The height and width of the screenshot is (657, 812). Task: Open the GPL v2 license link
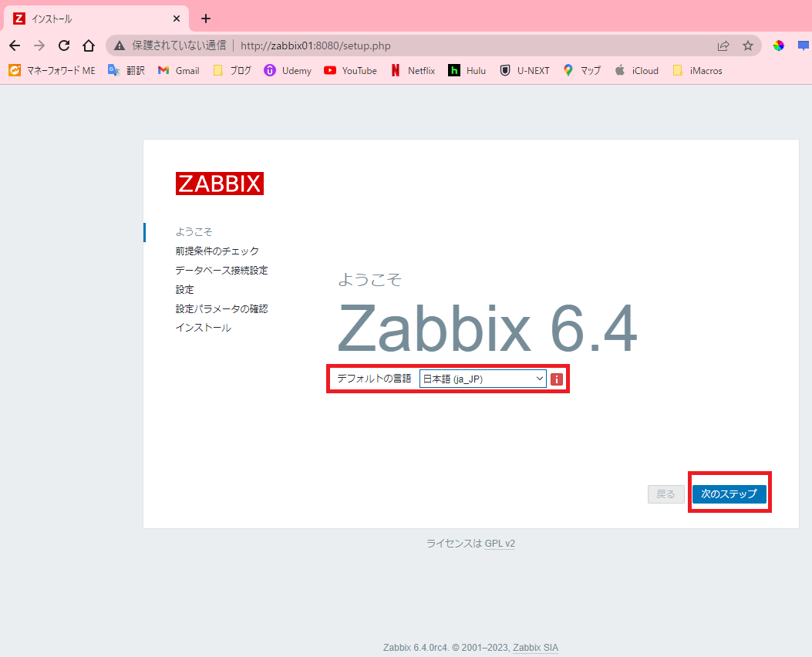500,543
